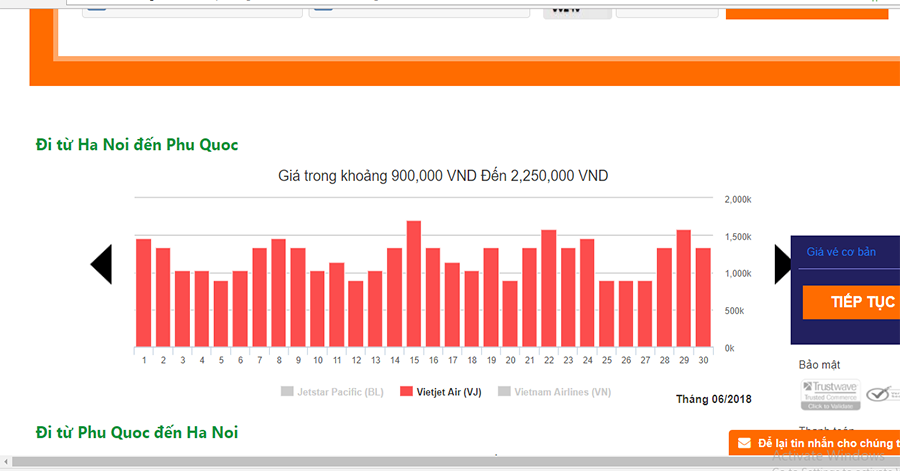The width and height of the screenshot is (900, 471).
Task: Click horizontal scrollbar left arrow
Action: (x=6, y=461)
